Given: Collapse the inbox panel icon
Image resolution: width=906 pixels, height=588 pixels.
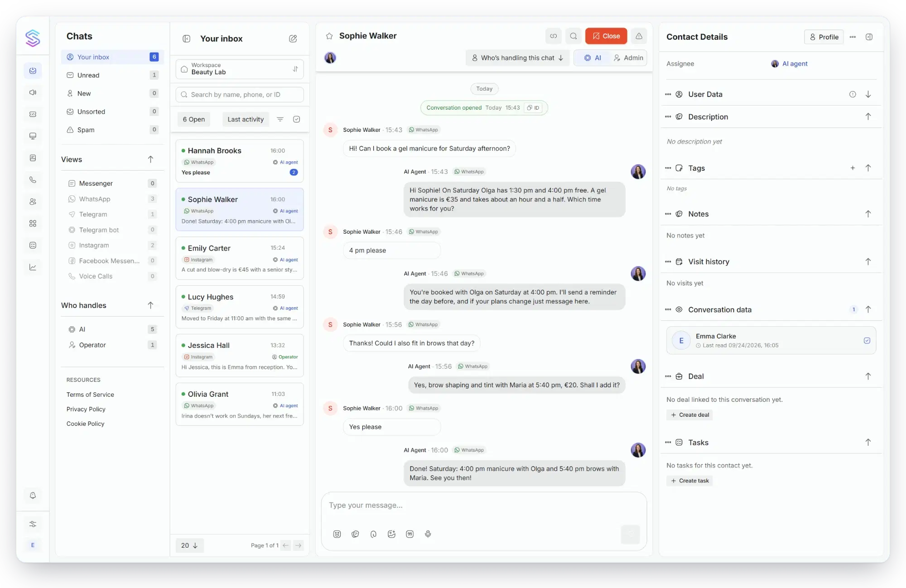Looking at the screenshot, I should (187, 39).
